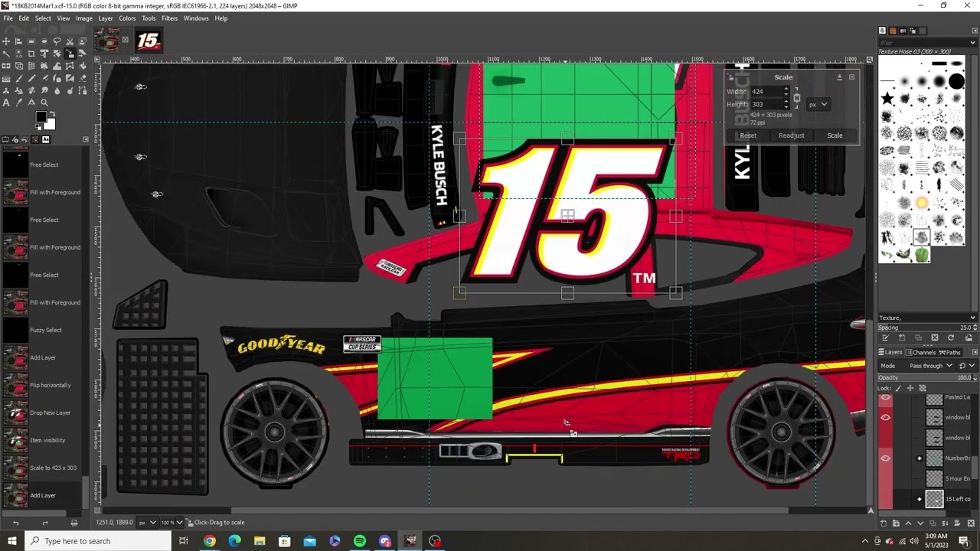Toggle lock position and size

click(x=910, y=388)
